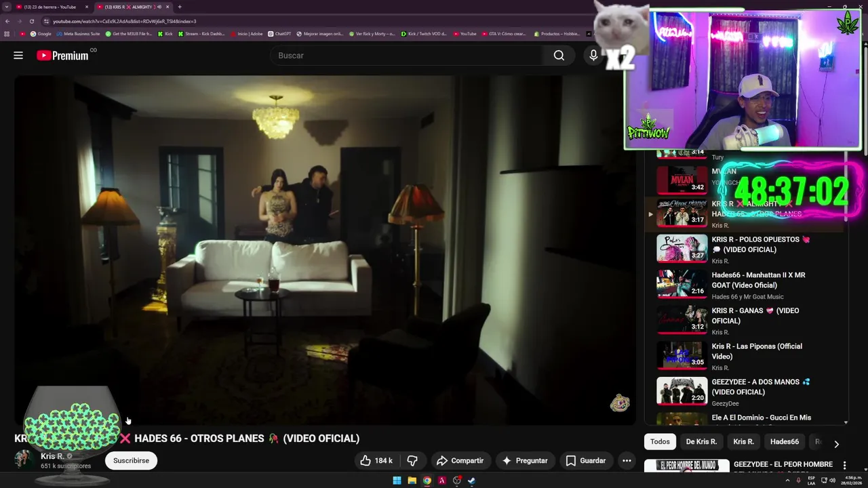The image size is (868, 488).
Task: Open Las Piponas thumbnail with 3:05 duration
Action: [x=682, y=355]
